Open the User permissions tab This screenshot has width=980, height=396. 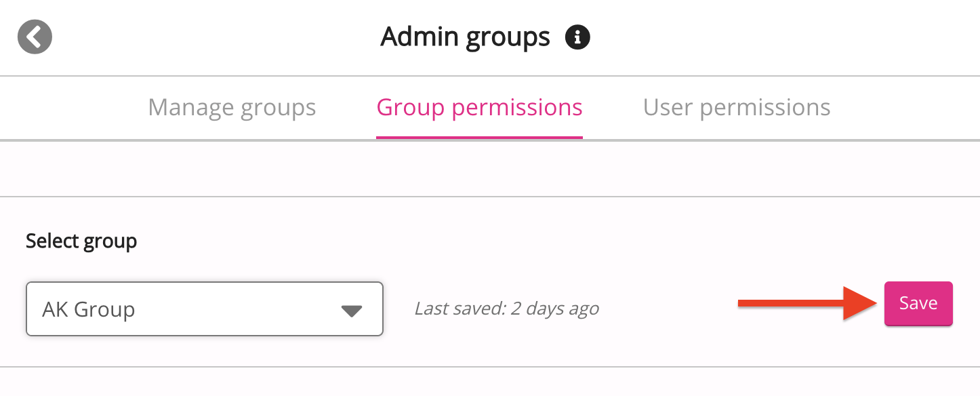point(737,107)
